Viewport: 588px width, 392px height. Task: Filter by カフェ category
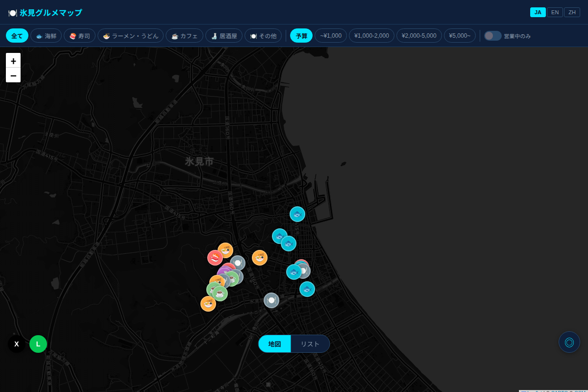point(184,36)
